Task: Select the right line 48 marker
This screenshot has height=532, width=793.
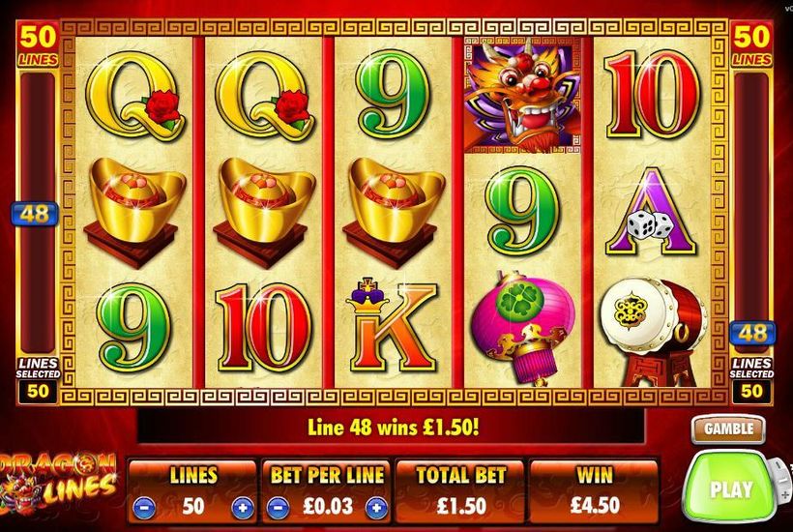Action: [752, 334]
